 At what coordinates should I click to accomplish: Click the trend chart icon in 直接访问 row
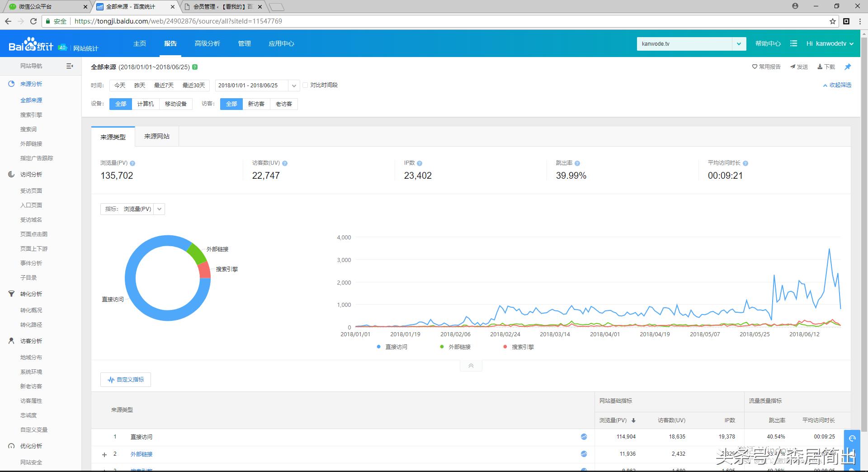pyautogui.click(x=584, y=437)
